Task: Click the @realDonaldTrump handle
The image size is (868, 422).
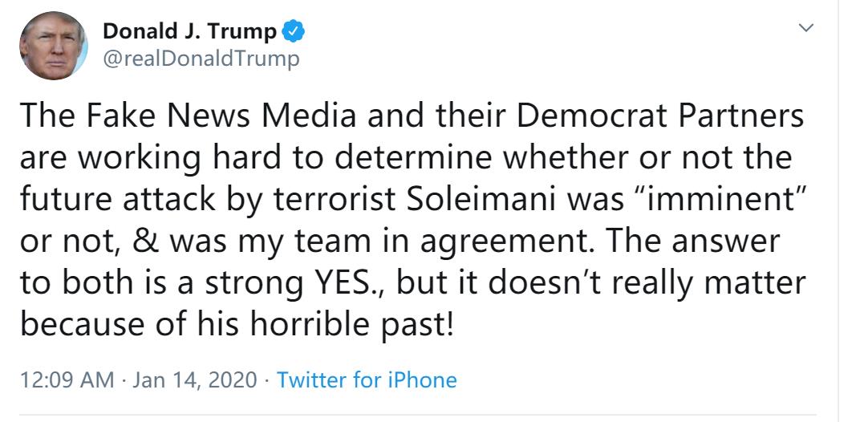Action: [202, 59]
